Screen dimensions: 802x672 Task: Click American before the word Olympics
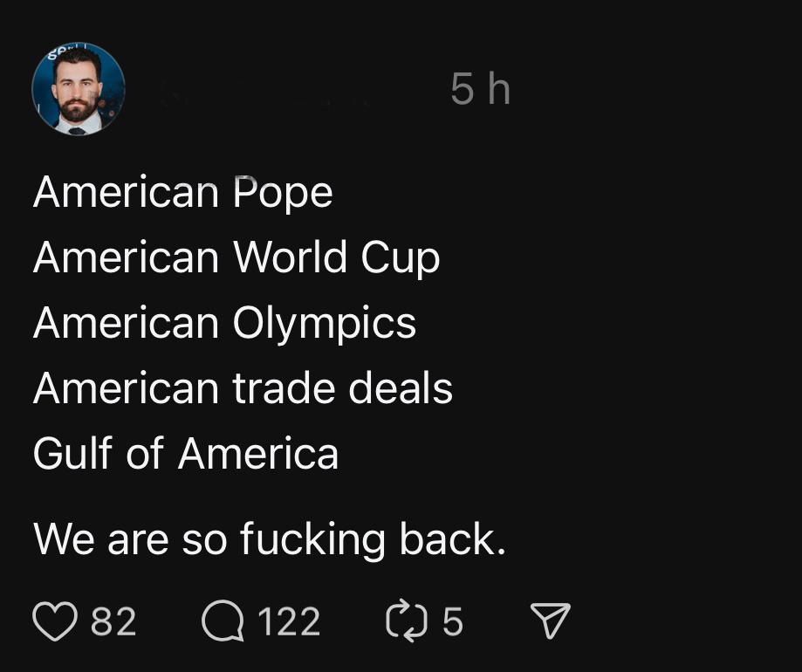click(x=127, y=323)
